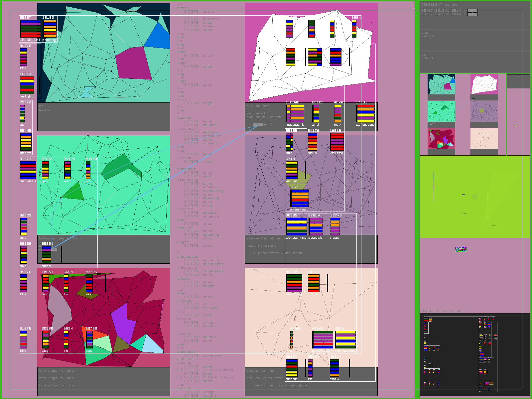Select the 10984 jug color block
532x399 pixels.
(46, 283)
